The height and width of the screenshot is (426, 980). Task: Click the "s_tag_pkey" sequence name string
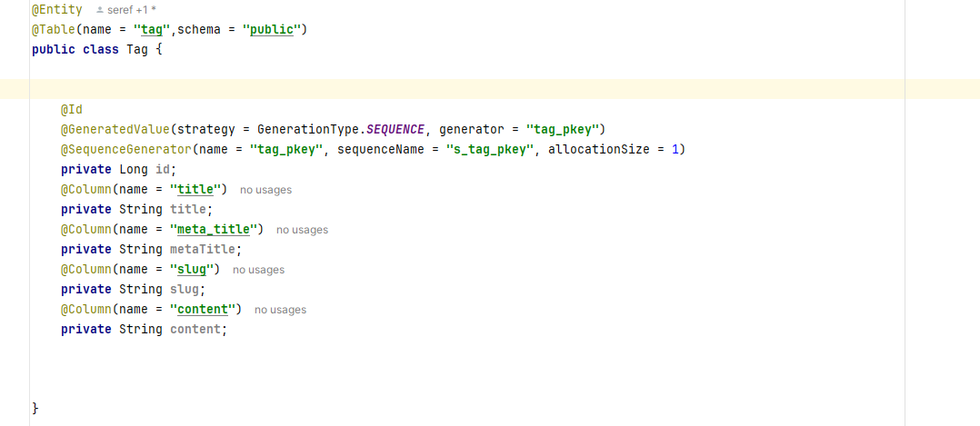coord(490,149)
